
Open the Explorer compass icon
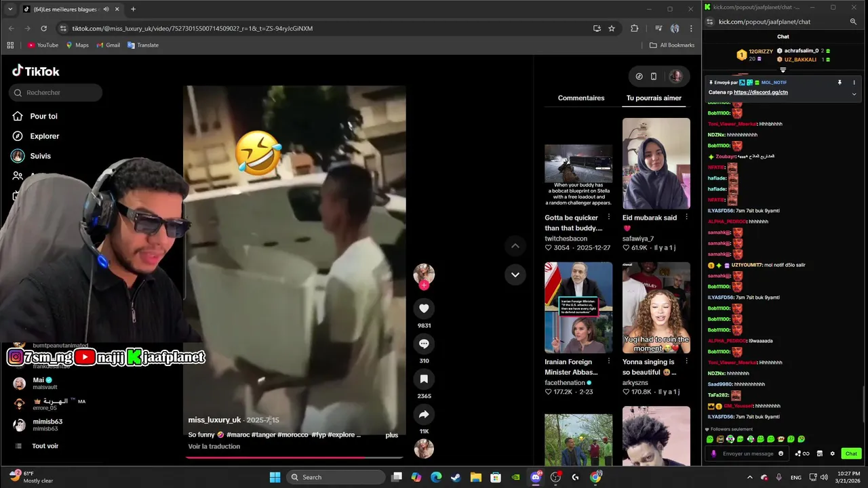(x=18, y=136)
